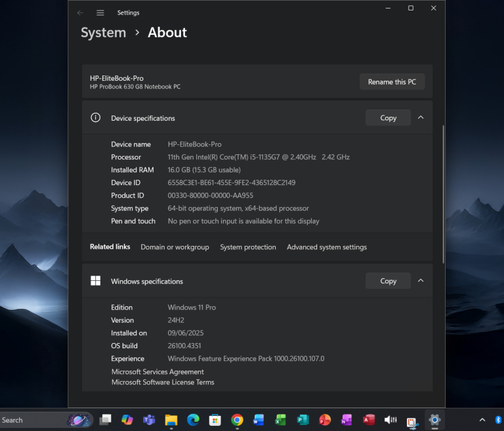
Task: Open Excel from the taskbar
Action: pyautogui.click(x=281, y=420)
